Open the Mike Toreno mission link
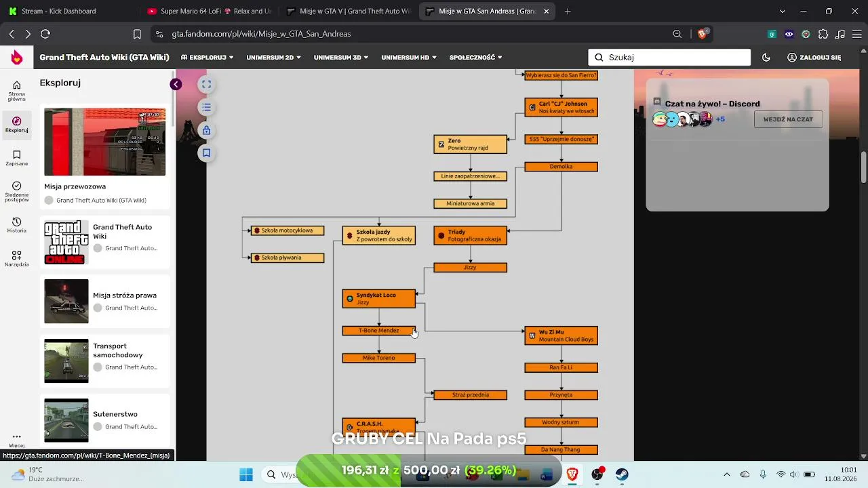The width and height of the screenshot is (868, 488). pos(379,358)
